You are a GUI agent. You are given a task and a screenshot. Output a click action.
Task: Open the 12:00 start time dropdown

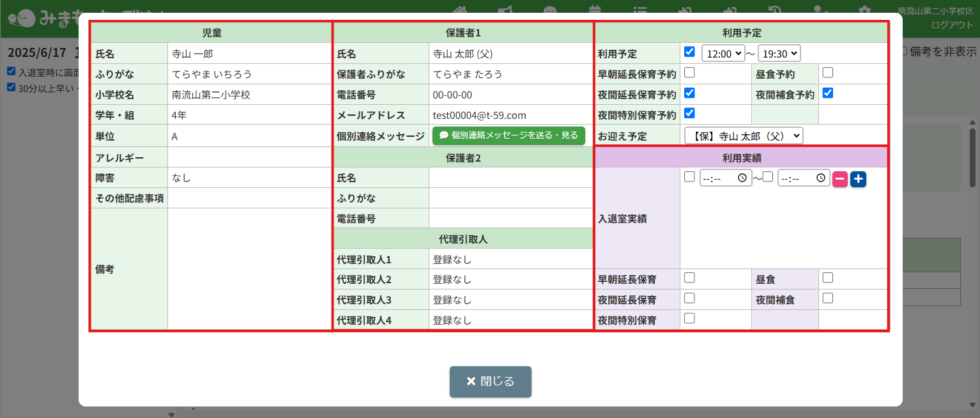(x=723, y=54)
